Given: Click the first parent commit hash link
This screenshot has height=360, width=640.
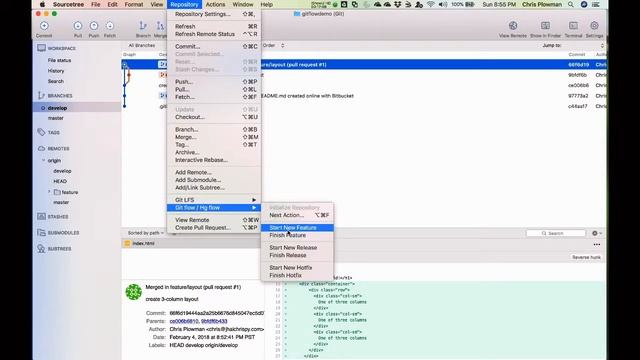Looking at the screenshot, I should coord(184,321).
